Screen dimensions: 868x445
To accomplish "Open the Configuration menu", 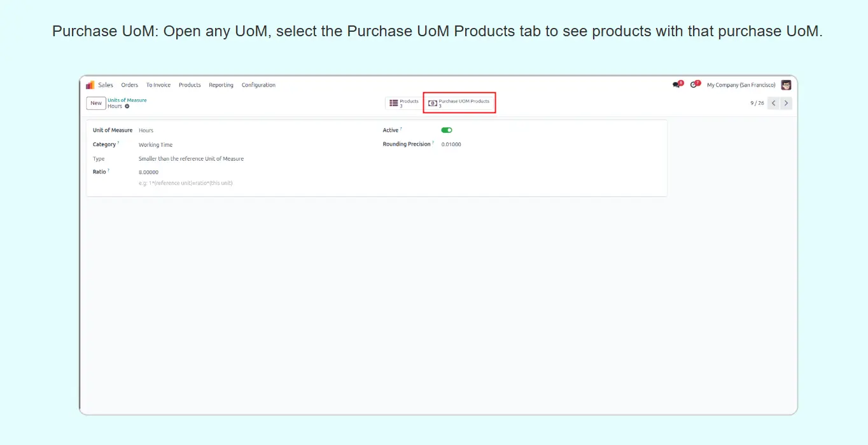I will tap(258, 85).
